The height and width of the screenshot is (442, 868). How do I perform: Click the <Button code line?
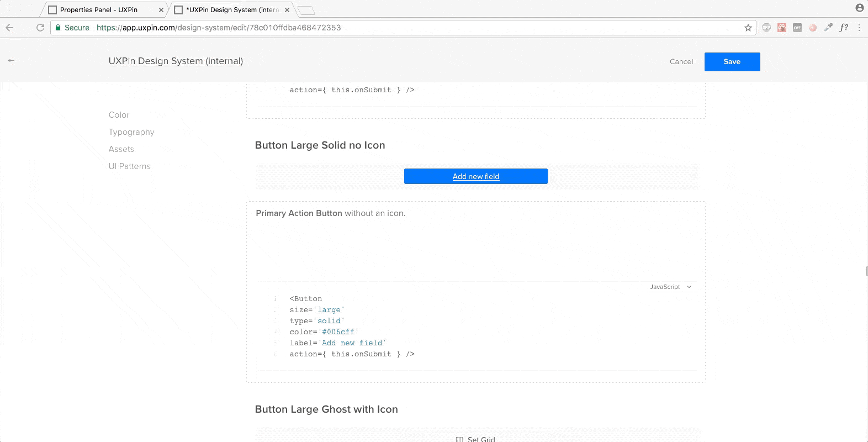[x=306, y=299]
